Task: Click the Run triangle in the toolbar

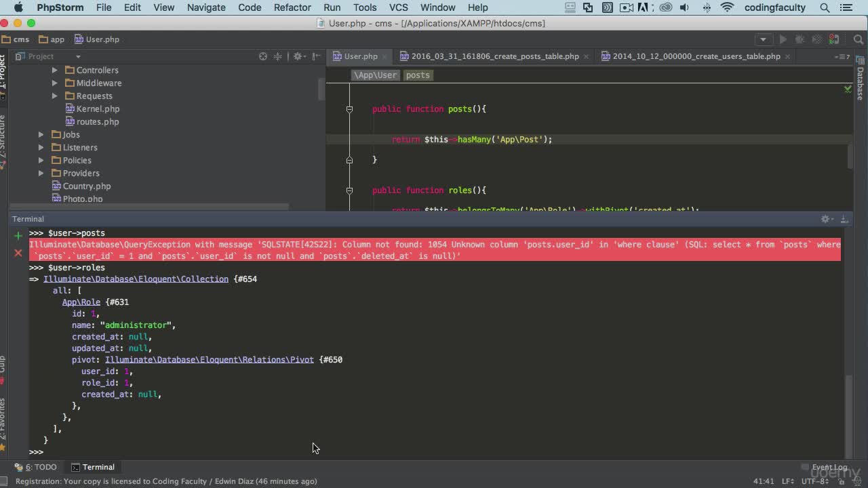Action: pos(783,39)
